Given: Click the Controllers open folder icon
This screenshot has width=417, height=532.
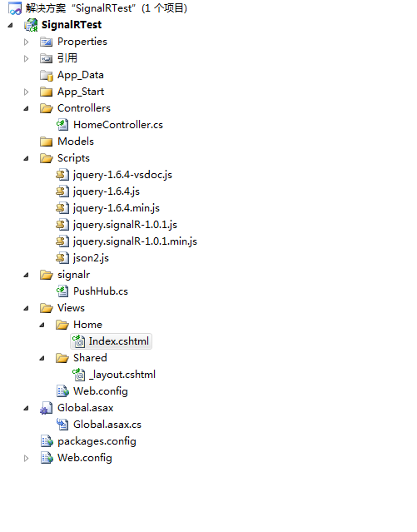Looking at the screenshot, I should [x=46, y=108].
